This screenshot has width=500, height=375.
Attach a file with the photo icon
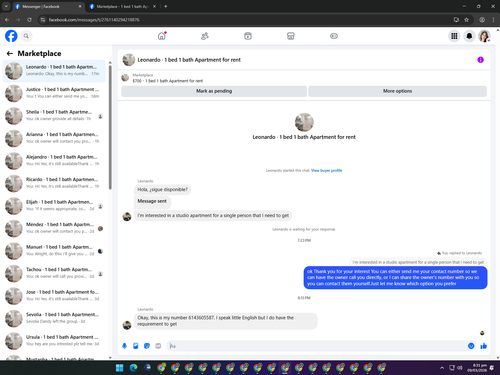(x=136, y=346)
